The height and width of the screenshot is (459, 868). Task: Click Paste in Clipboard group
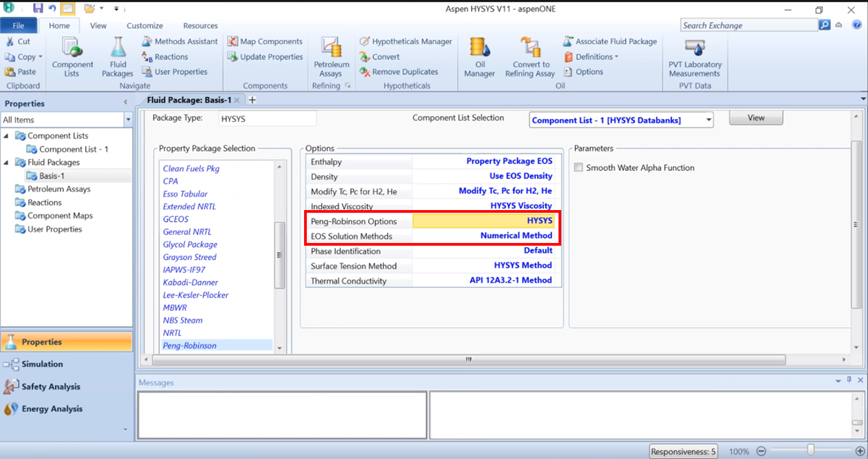[x=20, y=72]
